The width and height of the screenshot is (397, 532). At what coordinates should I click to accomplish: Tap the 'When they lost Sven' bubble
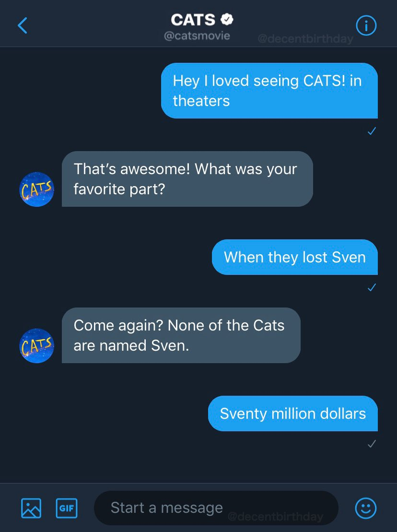pyautogui.click(x=294, y=257)
